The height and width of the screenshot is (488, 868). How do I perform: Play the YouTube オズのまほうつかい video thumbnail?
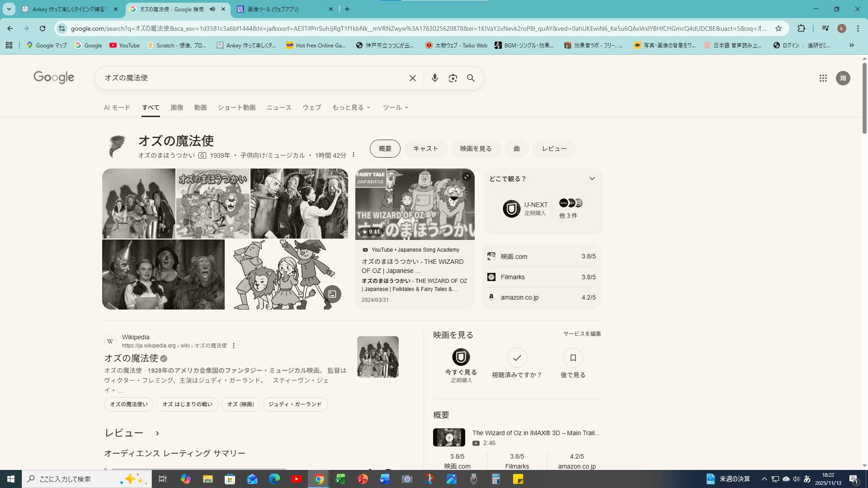415,204
